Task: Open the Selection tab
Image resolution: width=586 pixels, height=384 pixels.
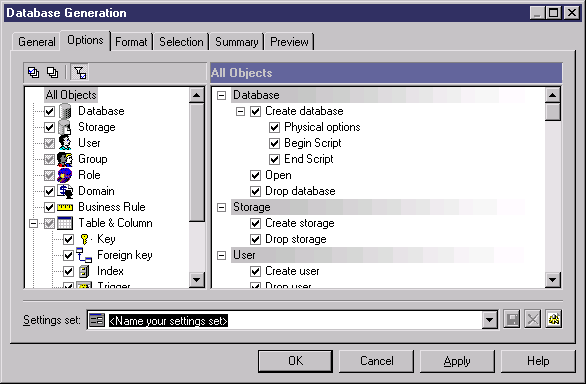Action: pyautogui.click(x=181, y=42)
